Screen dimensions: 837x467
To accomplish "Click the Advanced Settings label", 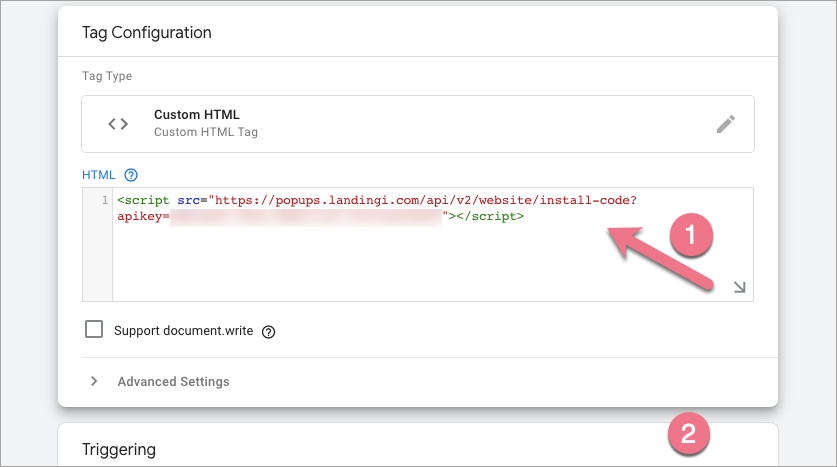I will pos(173,382).
